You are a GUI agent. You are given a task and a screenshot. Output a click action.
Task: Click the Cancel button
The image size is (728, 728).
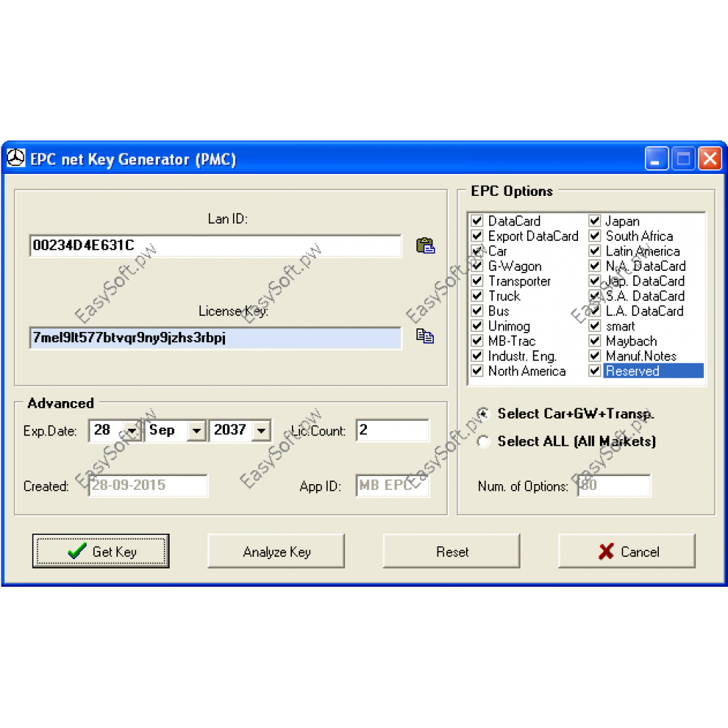(x=627, y=551)
